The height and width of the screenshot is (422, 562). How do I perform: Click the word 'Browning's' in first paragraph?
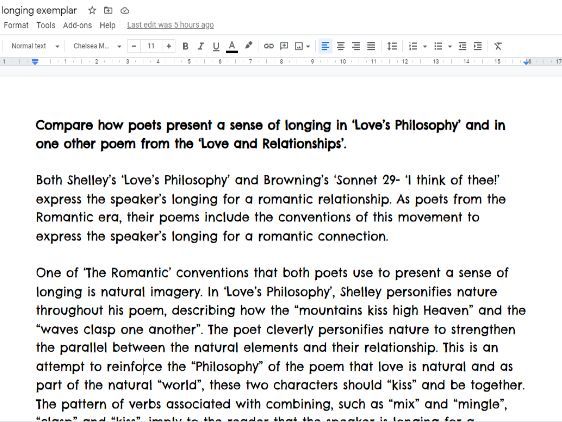(296, 180)
